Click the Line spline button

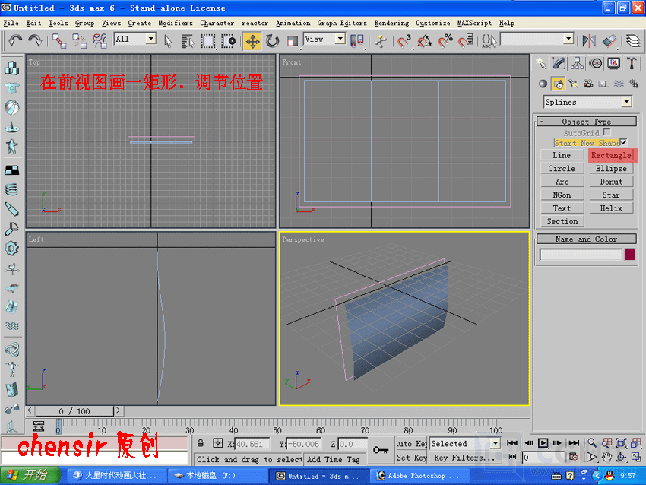(x=562, y=155)
